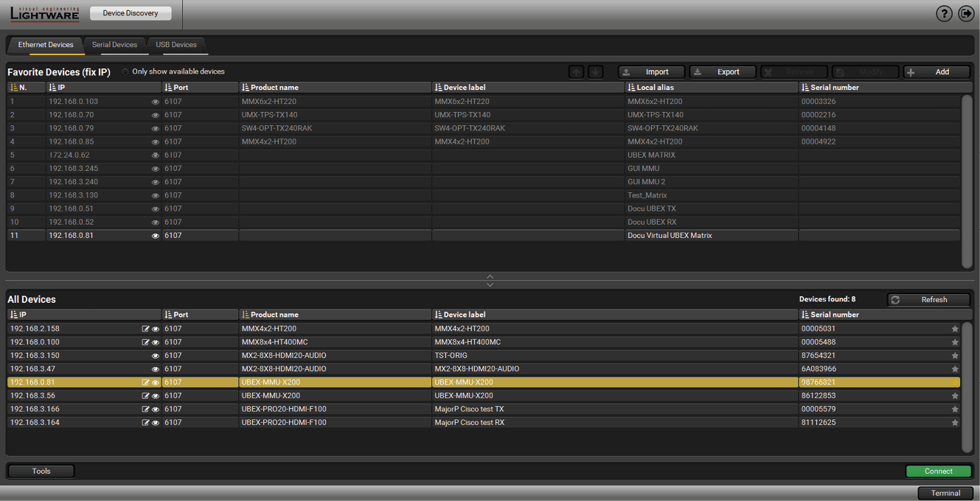Click the edit icon for 192.168.2.158
Image resolution: width=980 pixels, height=501 pixels.
[x=146, y=329]
